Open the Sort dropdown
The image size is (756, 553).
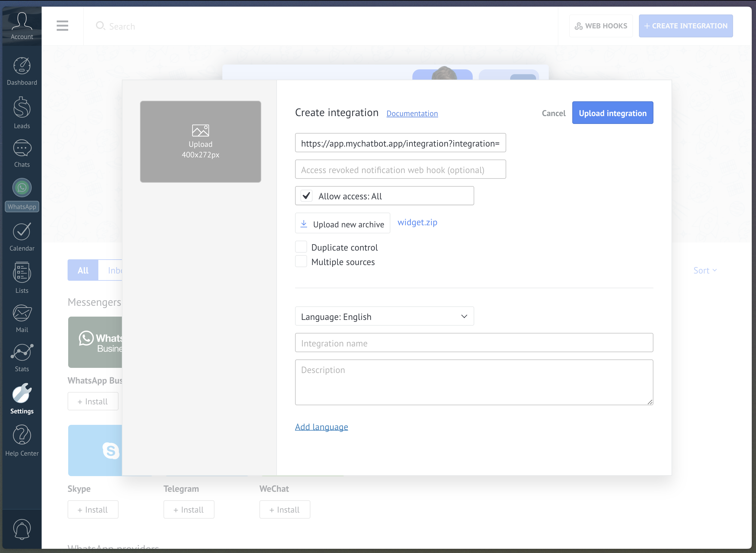pos(705,270)
